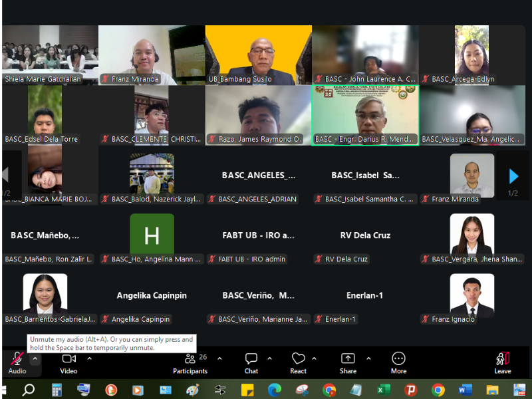Screen dimensions: 532x399
Task: Click the label 'BASC_Mañebo, Ron Zalir L.'
Action: (49, 259)
